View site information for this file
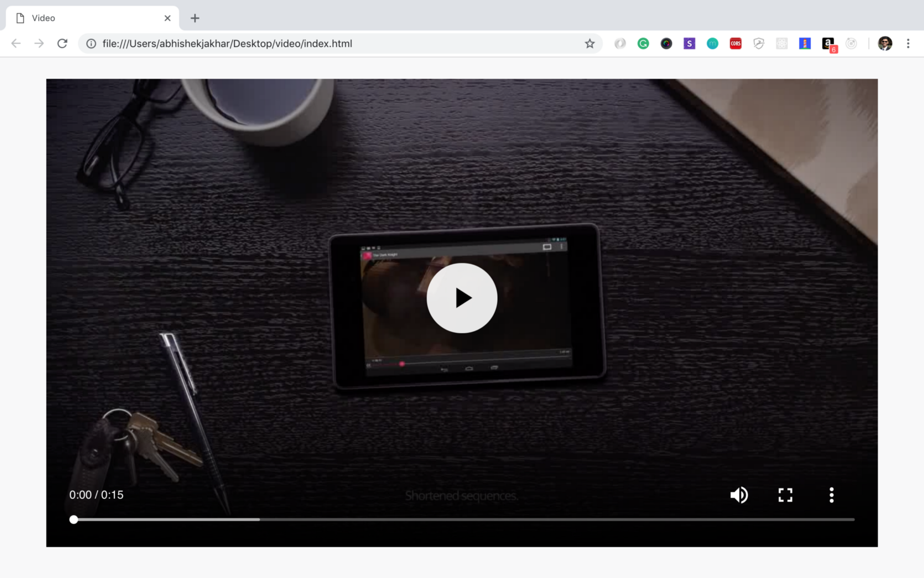 pos(91,43)
